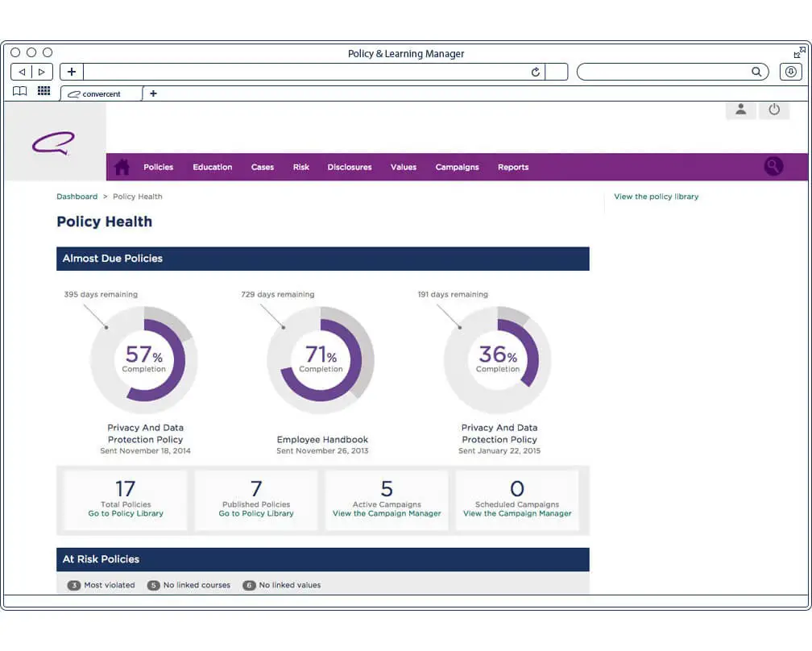Open a new tab with plus button
Screen dimensions: 812x651
click(153, 93)
